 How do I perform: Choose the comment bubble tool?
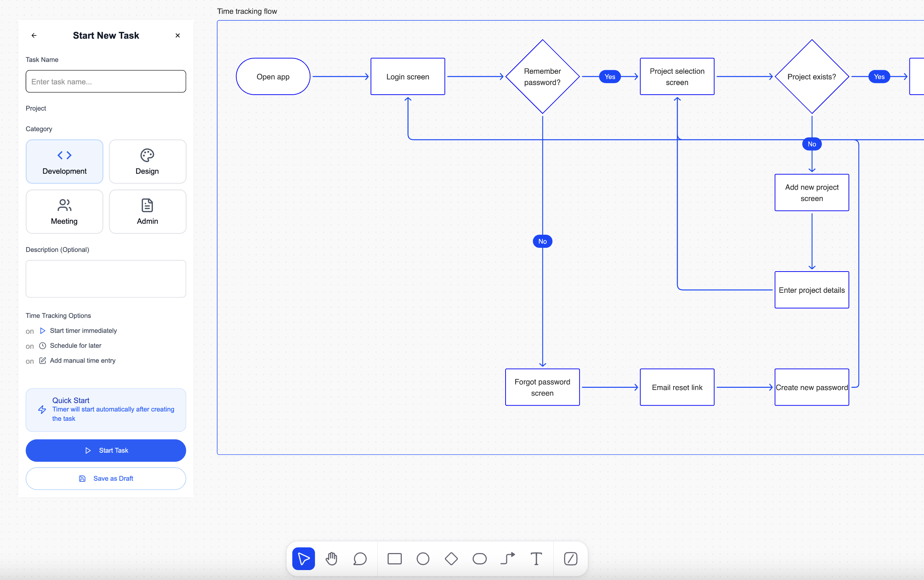point(360,558)
